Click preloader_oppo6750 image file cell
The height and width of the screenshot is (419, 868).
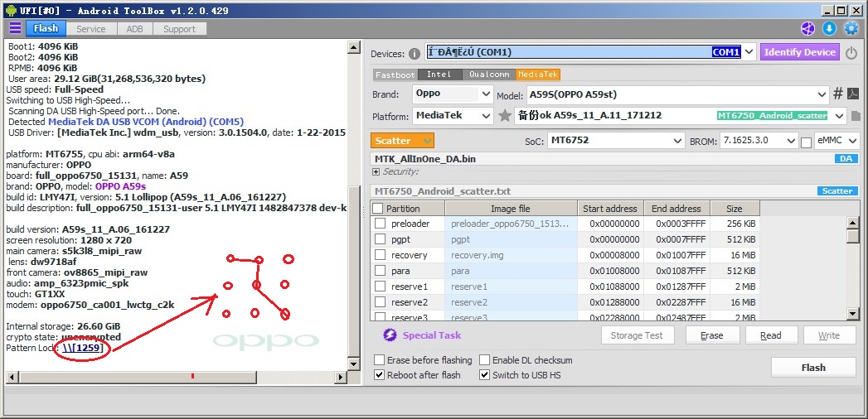point(511,224)
